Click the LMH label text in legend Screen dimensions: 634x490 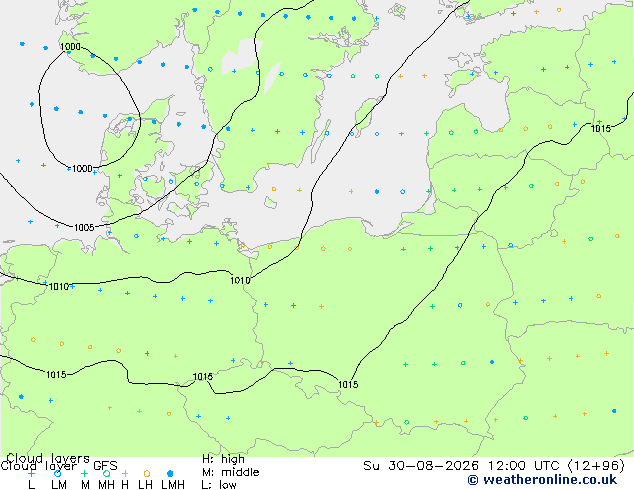coord(173,485)
